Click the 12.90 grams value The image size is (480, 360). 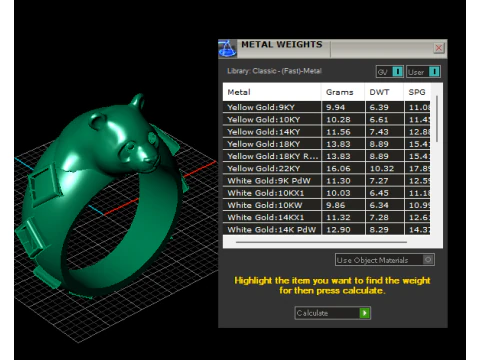click(338, 230)
